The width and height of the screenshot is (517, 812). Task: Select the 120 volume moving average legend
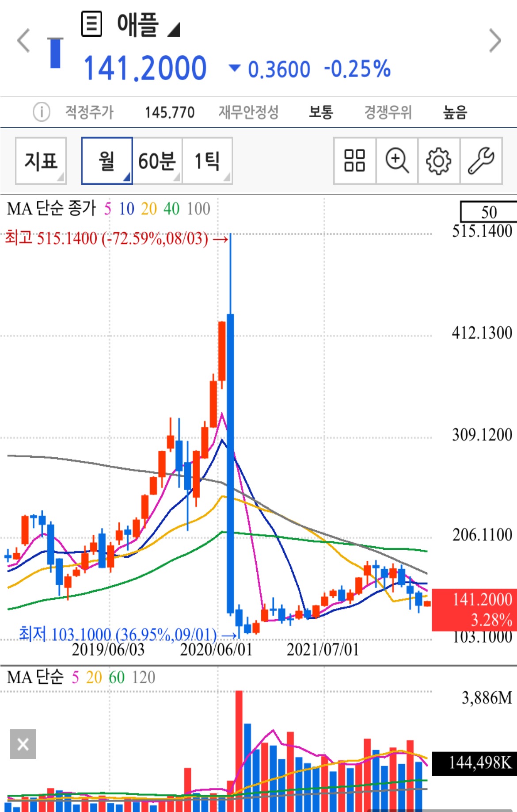point(144,678)
